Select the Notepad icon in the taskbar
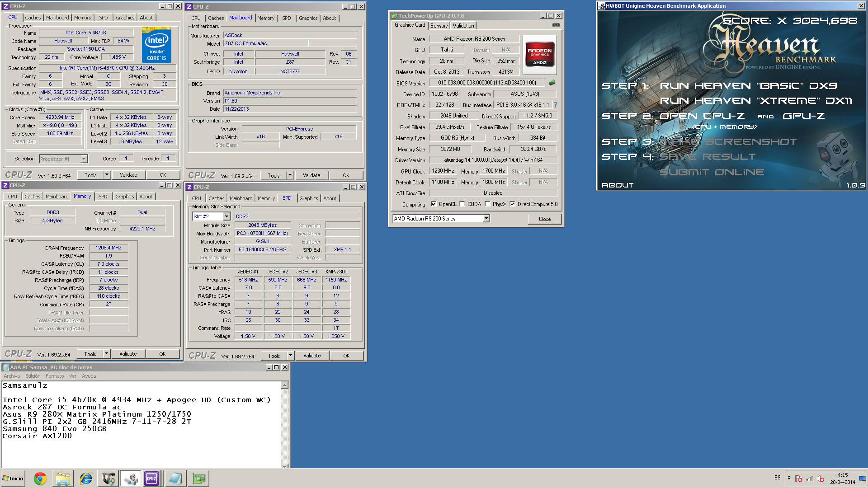The height and width of the screenshot is (488, 868). point(175,479)
